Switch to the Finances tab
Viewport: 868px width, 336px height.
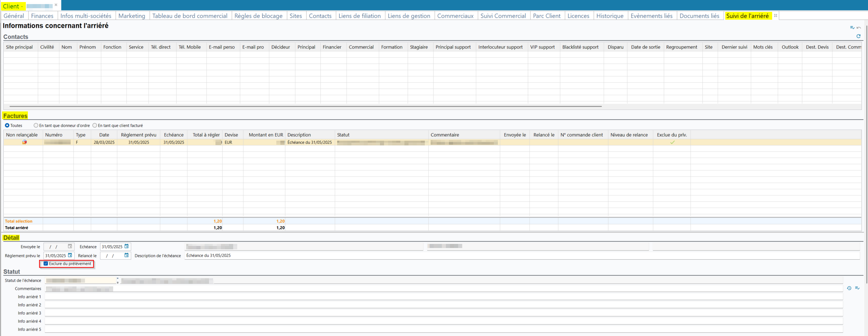(42, 16)
